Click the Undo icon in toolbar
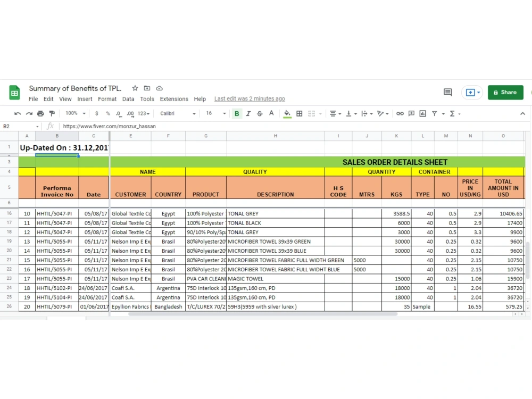The width and height of the screenshot is (532, 399). click(18, 114)
